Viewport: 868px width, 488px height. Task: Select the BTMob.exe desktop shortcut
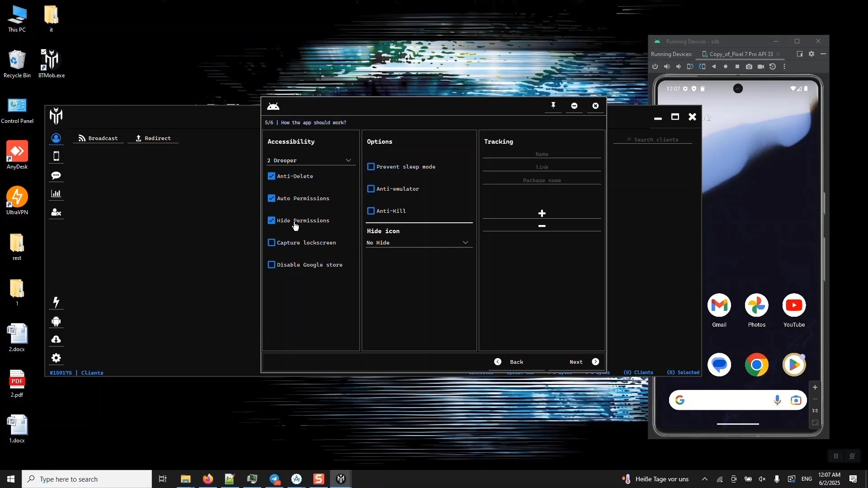click(x=52, y=63)
